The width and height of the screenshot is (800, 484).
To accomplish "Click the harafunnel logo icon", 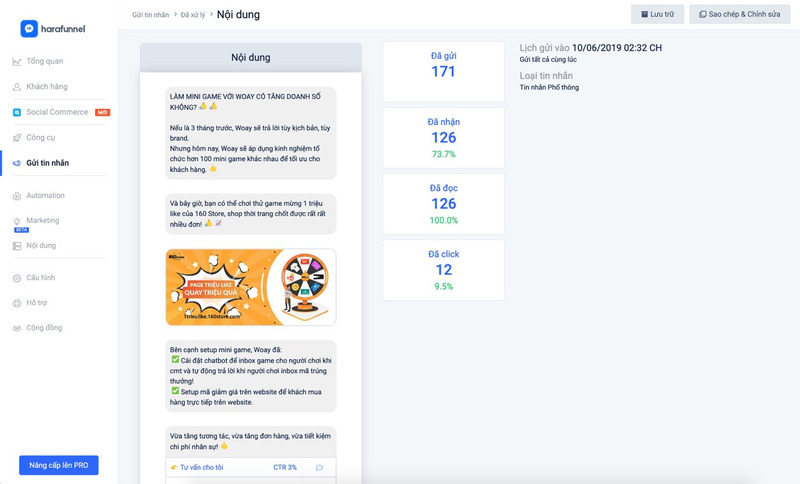I will [29, 29].
